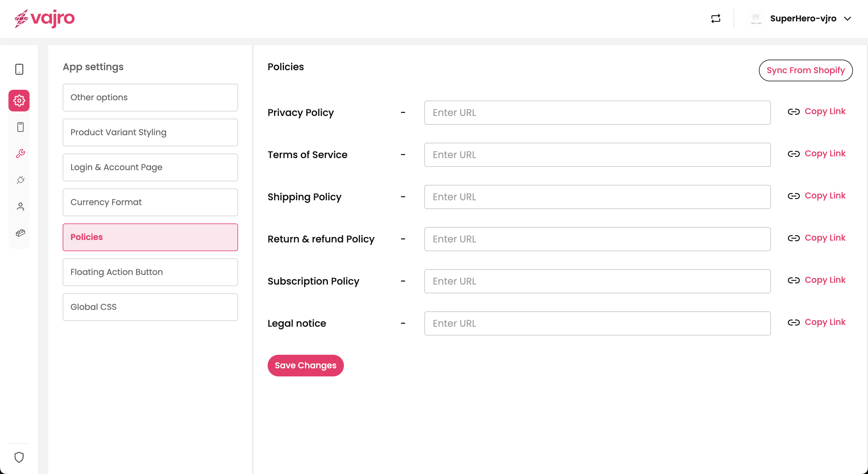This screenshot has width=868, height=474.
Task: Click the Save Changes button
Action: pyautogui.click(x=305, y=365)
